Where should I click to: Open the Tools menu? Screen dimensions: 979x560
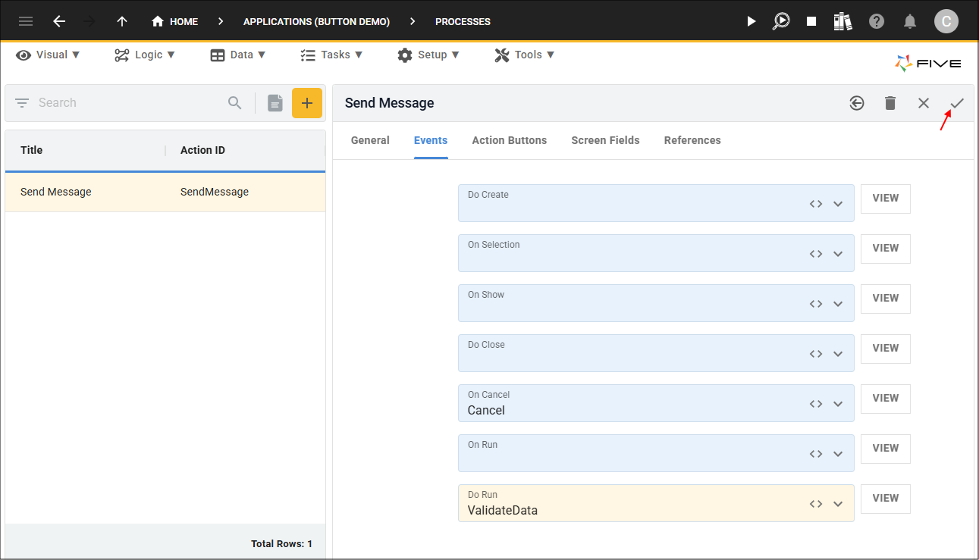[x=525, y=55]
